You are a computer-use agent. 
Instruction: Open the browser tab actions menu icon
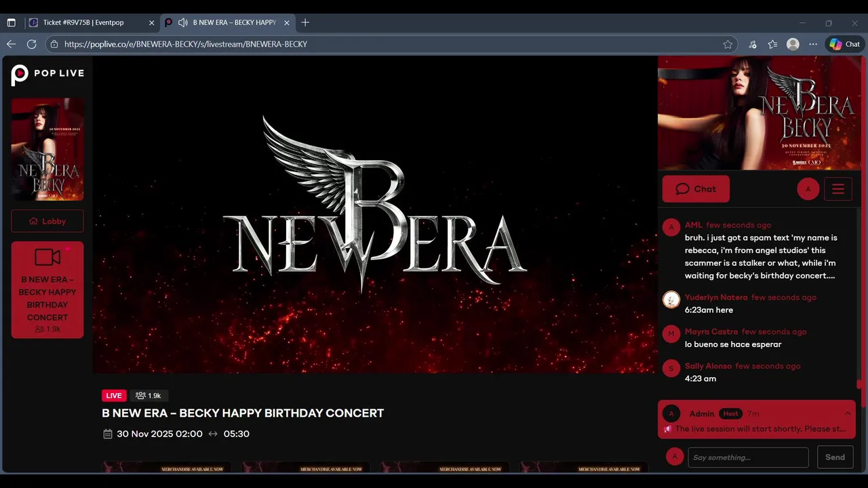tap(11, 22)
